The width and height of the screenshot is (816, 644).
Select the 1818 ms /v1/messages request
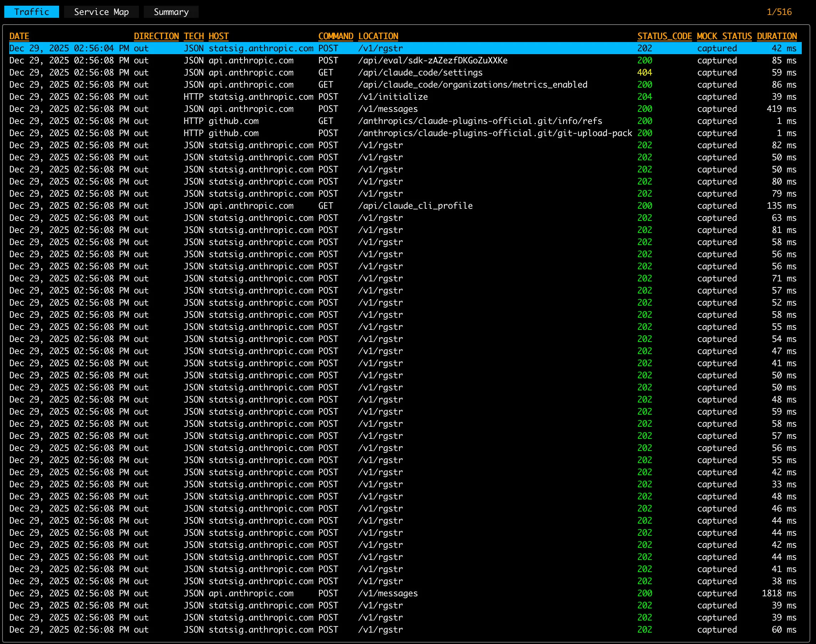pyautogui.click(x=377, y=593)
